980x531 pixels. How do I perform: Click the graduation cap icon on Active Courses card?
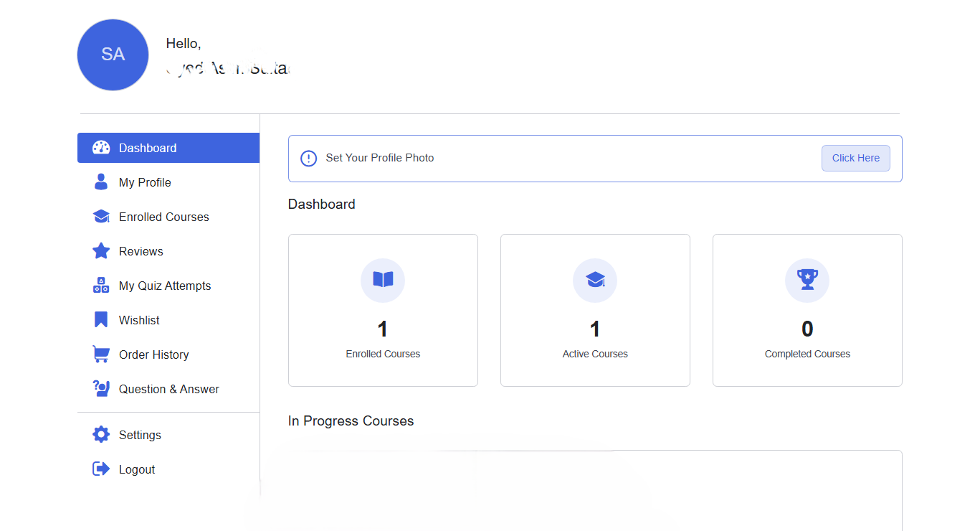pos(594,281)
